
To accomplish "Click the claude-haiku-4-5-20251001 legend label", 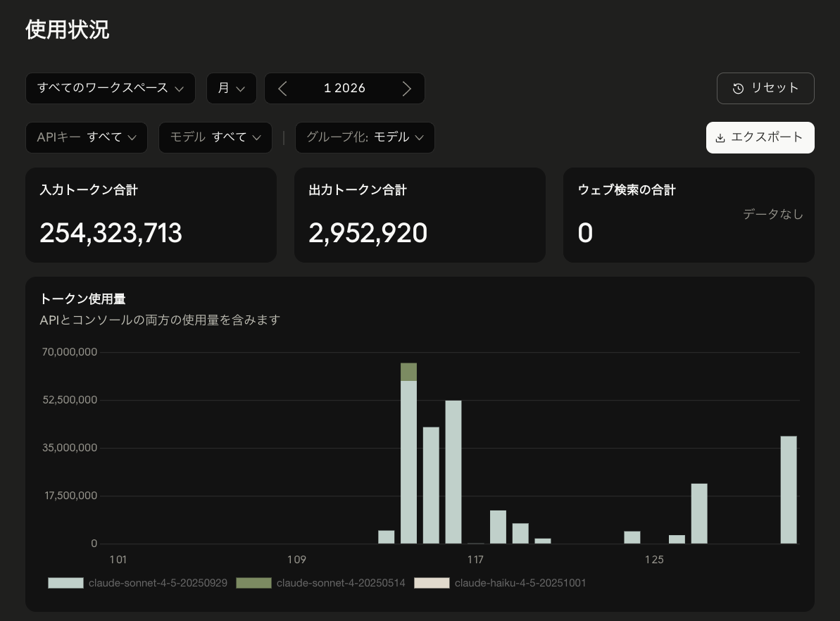I will point(520,583).
